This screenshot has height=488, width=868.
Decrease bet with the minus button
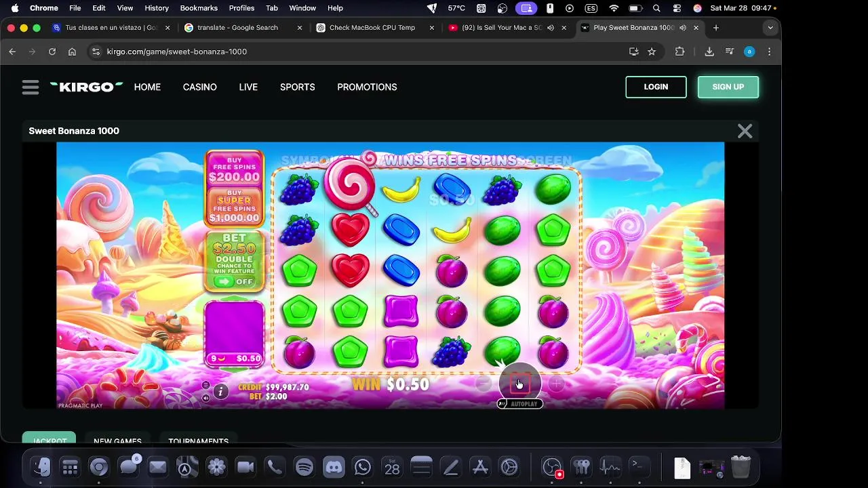pos(483,384)
